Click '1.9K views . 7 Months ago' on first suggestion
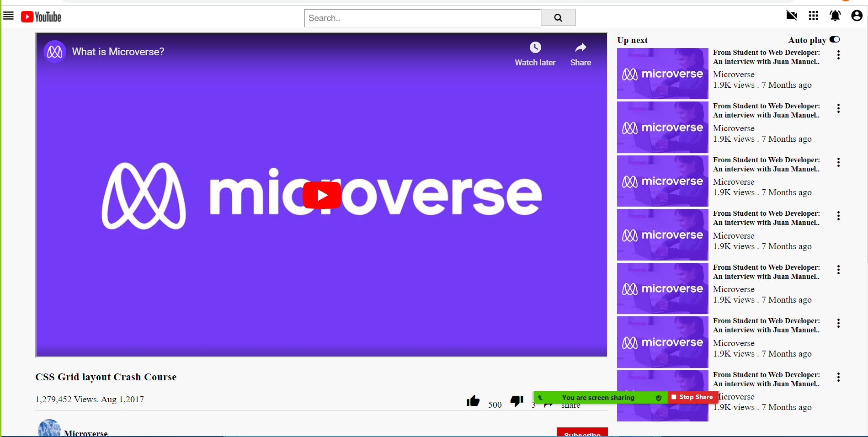 762,85
